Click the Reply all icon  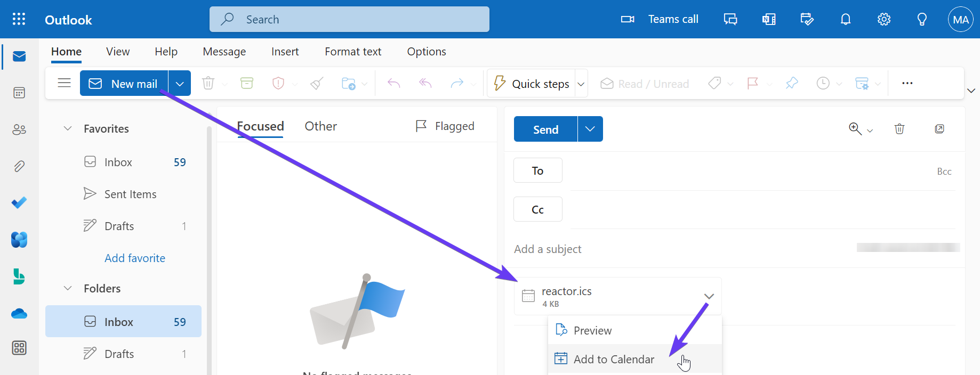click(425, 83)
